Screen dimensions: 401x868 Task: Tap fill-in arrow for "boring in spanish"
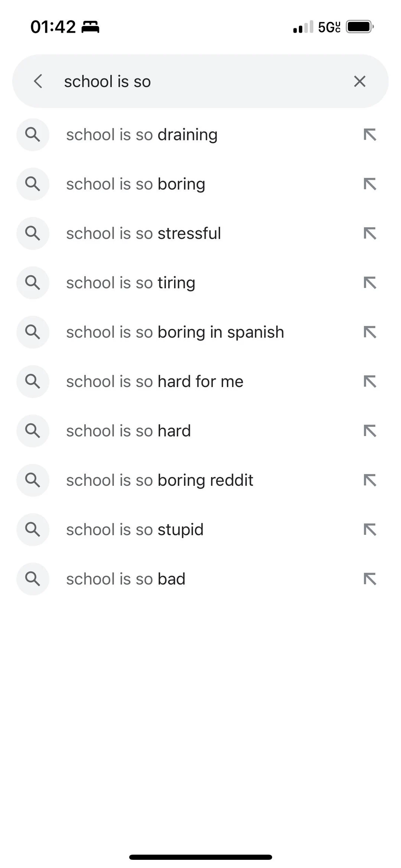[x=370, y=332]
